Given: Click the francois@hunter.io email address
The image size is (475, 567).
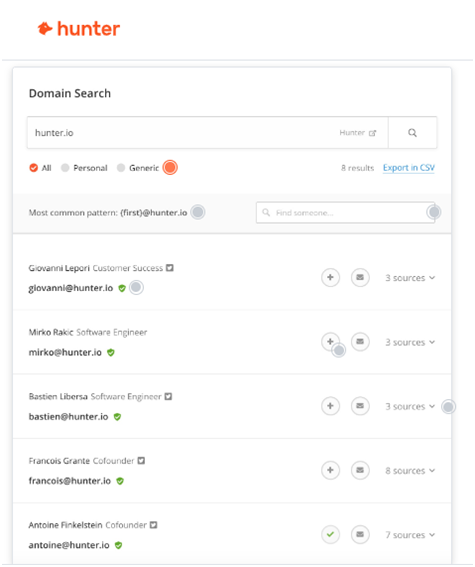Looking at the screenshot, I should tap(70, 481).
